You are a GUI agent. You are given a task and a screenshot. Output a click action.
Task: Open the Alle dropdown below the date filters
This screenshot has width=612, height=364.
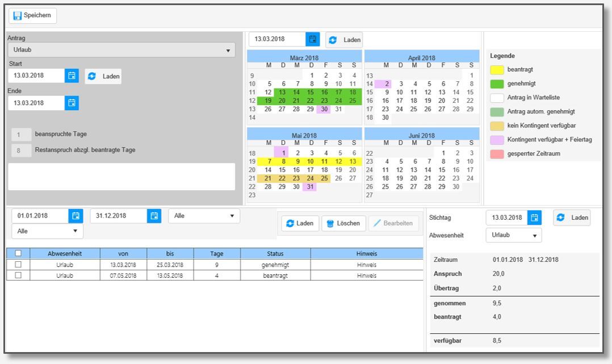click(47, 231)
